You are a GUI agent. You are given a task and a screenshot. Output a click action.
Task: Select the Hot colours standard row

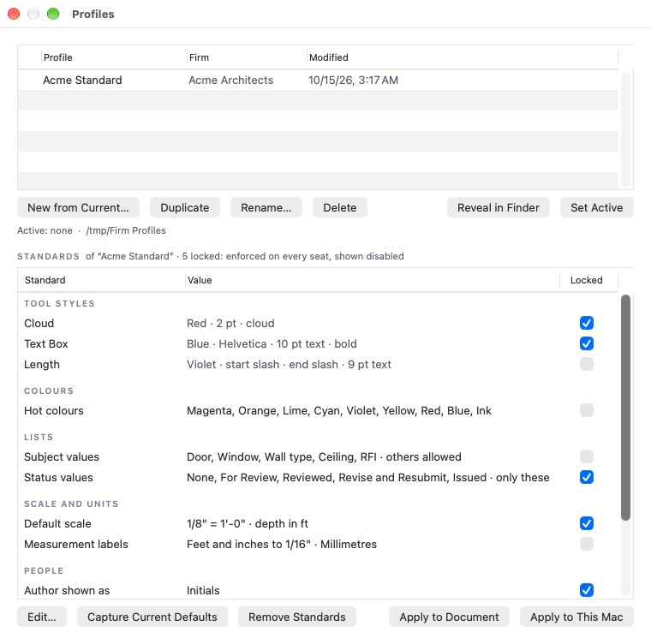click(318, 411)
